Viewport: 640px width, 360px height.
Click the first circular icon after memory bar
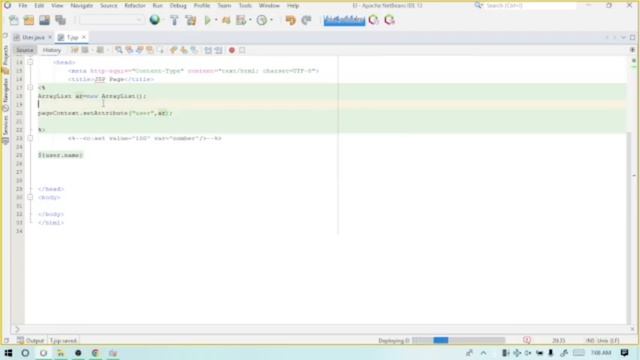(x=373, y=20)
